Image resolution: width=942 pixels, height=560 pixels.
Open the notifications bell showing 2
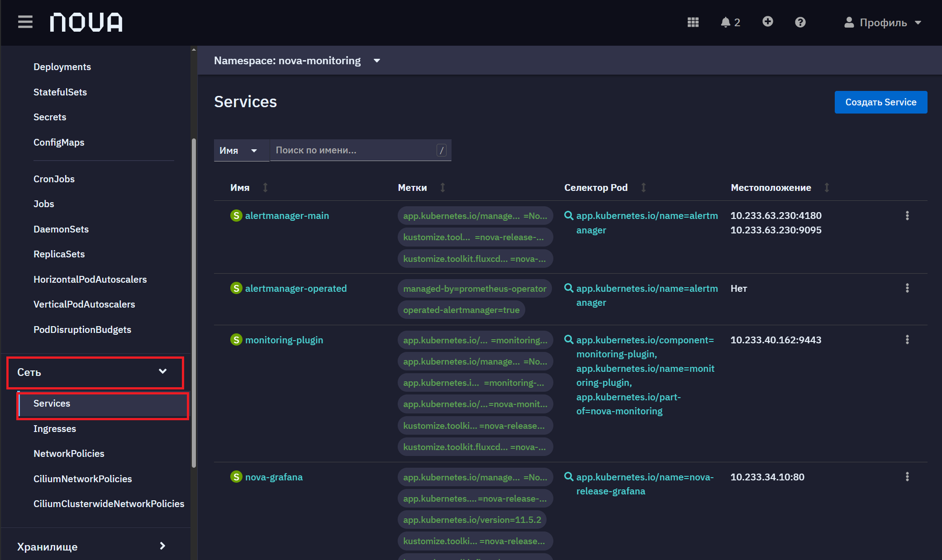click(x=730, y=22)
